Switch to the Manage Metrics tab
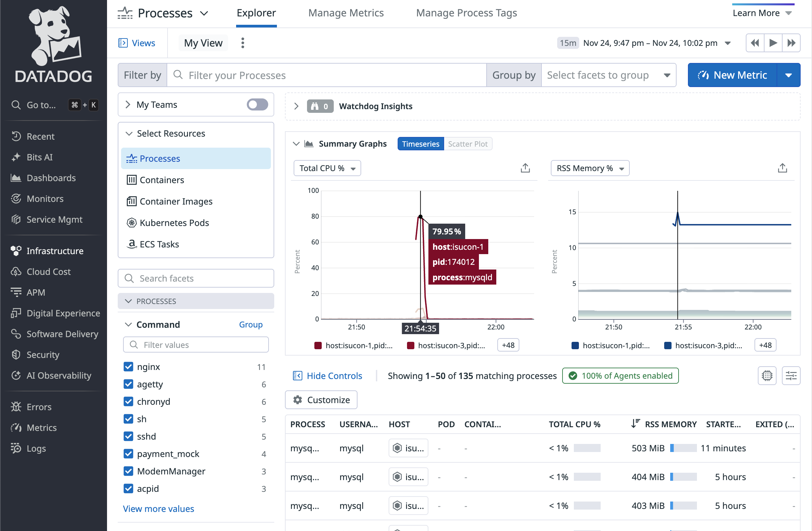The image size is (812, 531). point(345,13)
